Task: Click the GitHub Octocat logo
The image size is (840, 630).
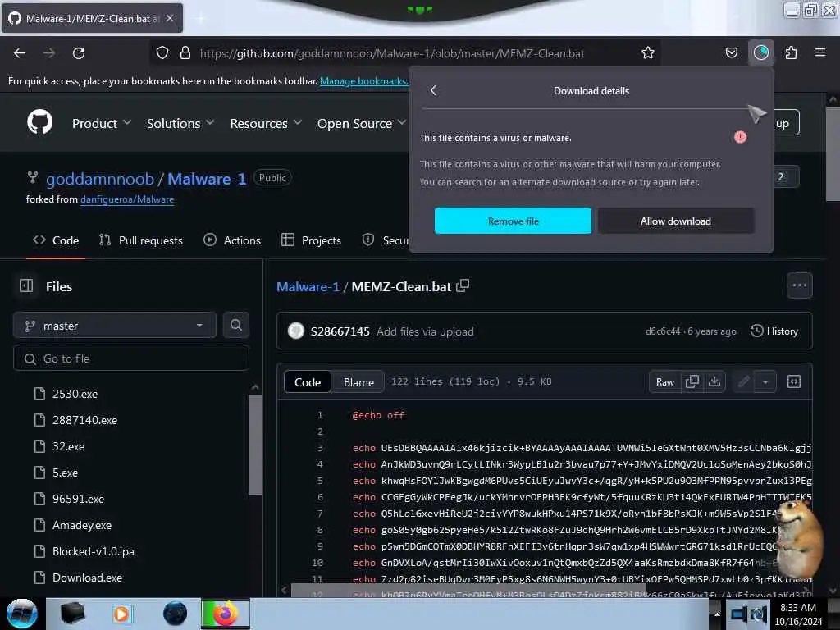Action: tap(39, 123)
